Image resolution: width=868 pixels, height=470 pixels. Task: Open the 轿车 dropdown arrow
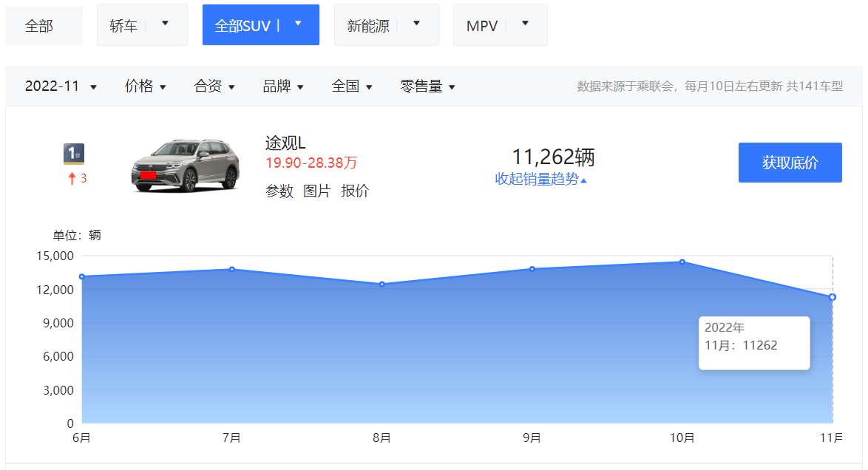pyautogui.click(x=165, y=24)
